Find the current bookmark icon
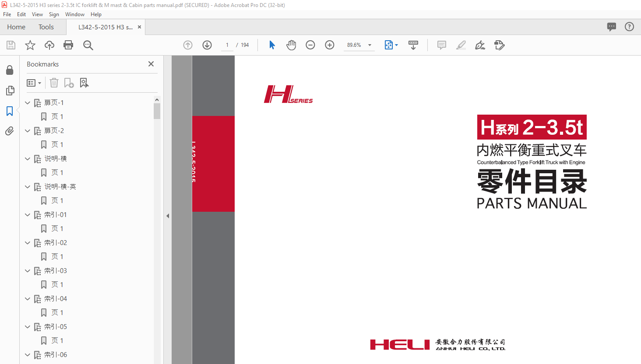This screenshot has height=364, width=641. 84,83
